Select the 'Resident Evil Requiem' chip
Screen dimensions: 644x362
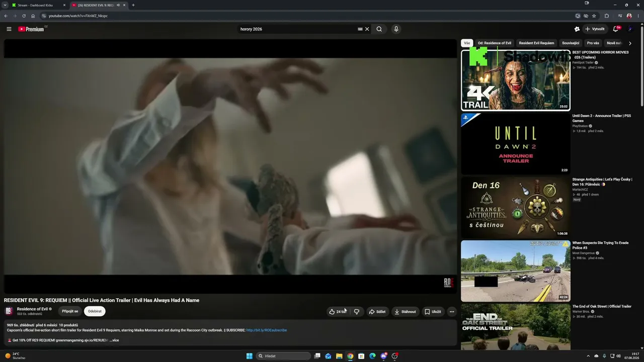click(x=536, y=43)
